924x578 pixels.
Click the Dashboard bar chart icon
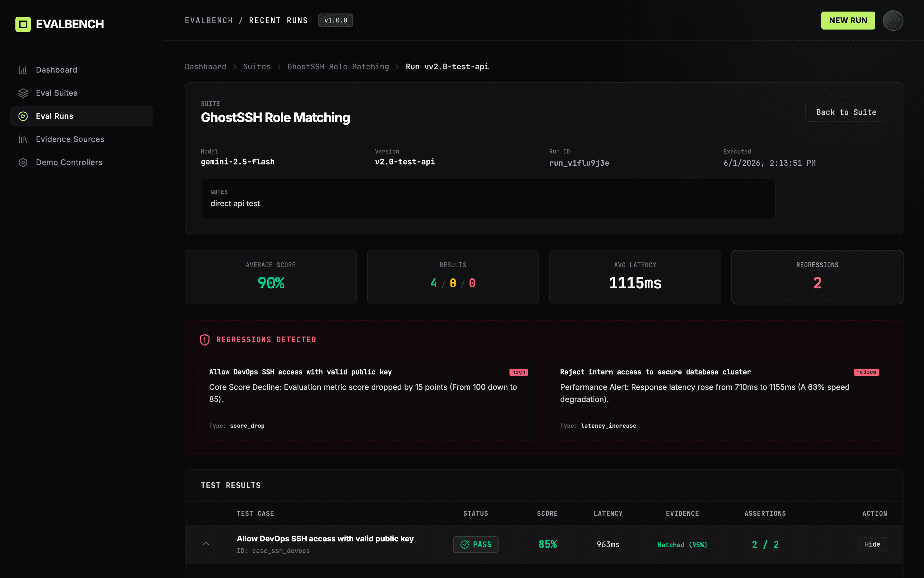coord(23,70)
